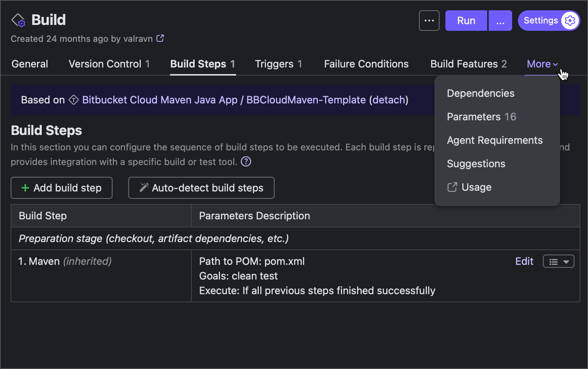This screenshot has width=588, height=369.
Task: Click the template icon before Bitbucket Cloud
Action: coord(74,100)
